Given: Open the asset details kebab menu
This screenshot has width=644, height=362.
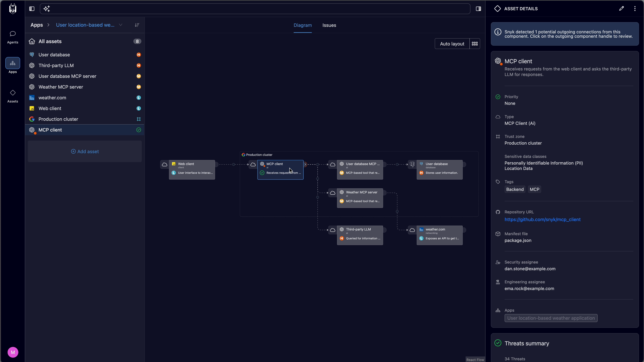Looking at the screenshot, I should pos(635,9).
